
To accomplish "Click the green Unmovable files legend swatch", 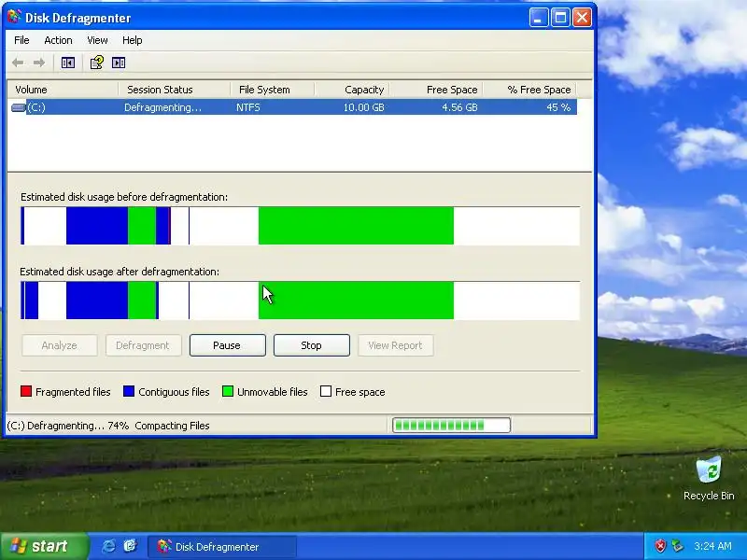I will (228, 391).
